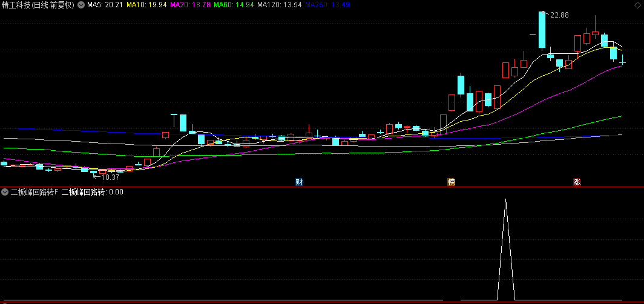
Task: Click the MA60: 14.94 label
Action: click(234, 5)
